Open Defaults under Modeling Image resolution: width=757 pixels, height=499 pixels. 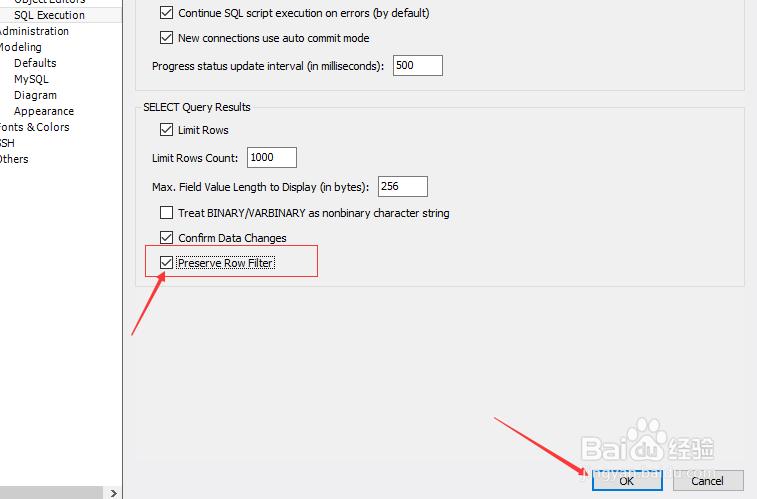[35, 63]
